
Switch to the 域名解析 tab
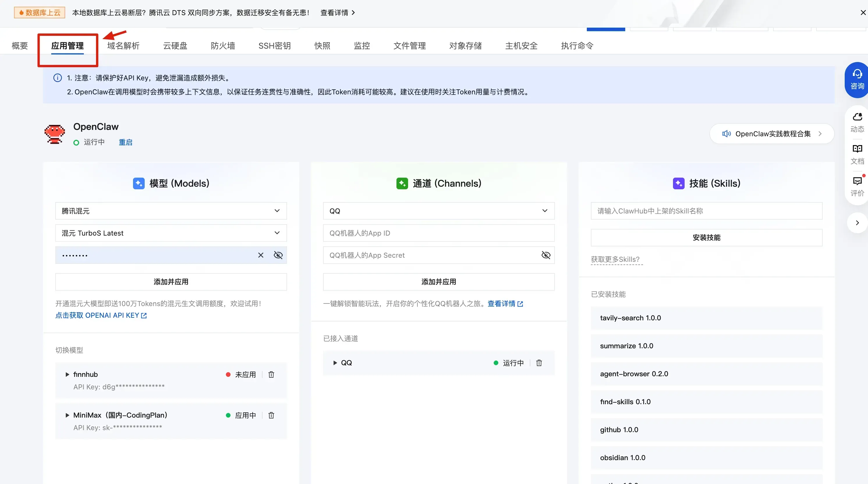[x=123, y=46]
